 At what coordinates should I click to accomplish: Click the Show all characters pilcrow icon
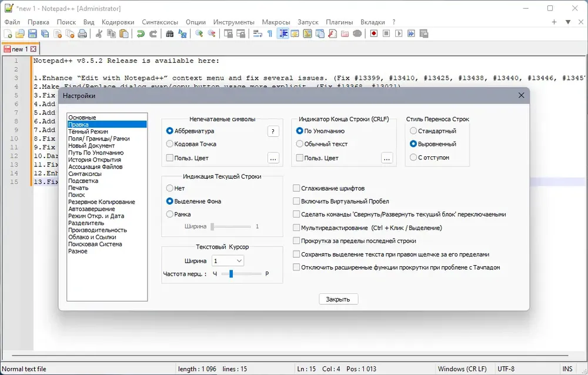(270, 34)
